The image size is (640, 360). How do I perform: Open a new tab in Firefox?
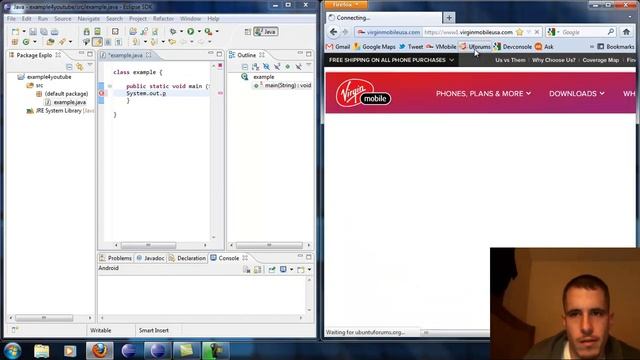point(449,18)
